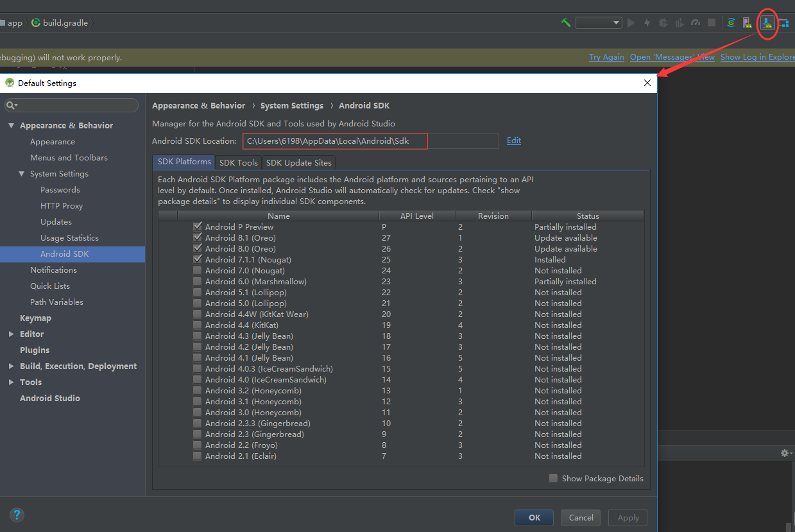
Task: Select Notifications settings item
Action: click(53, 270)
